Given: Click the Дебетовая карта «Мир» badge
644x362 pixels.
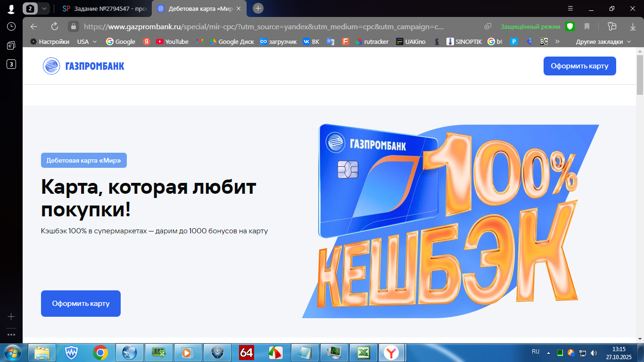Looking at the screenshot, I should (84, 160).
